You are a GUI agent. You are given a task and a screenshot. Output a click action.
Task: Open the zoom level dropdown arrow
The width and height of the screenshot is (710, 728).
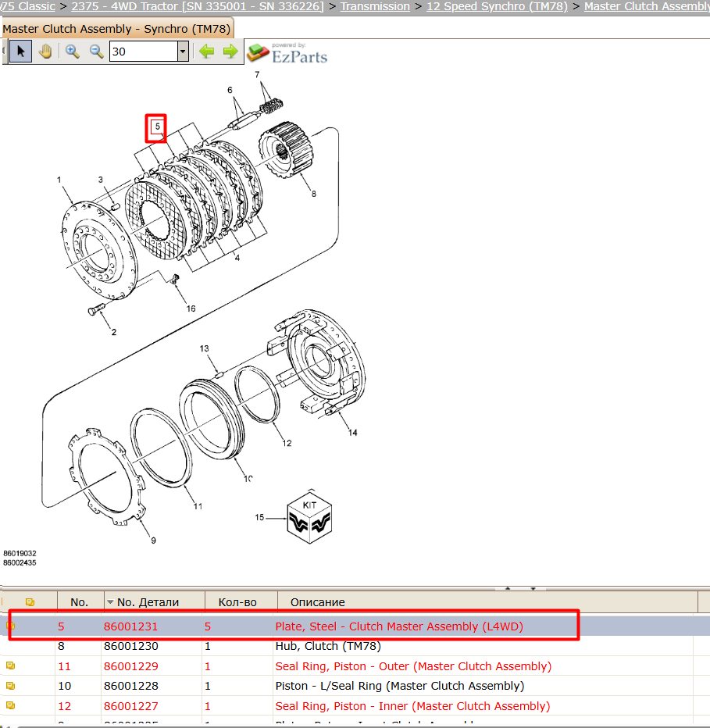pyautogui.click(x=183, y=51)
